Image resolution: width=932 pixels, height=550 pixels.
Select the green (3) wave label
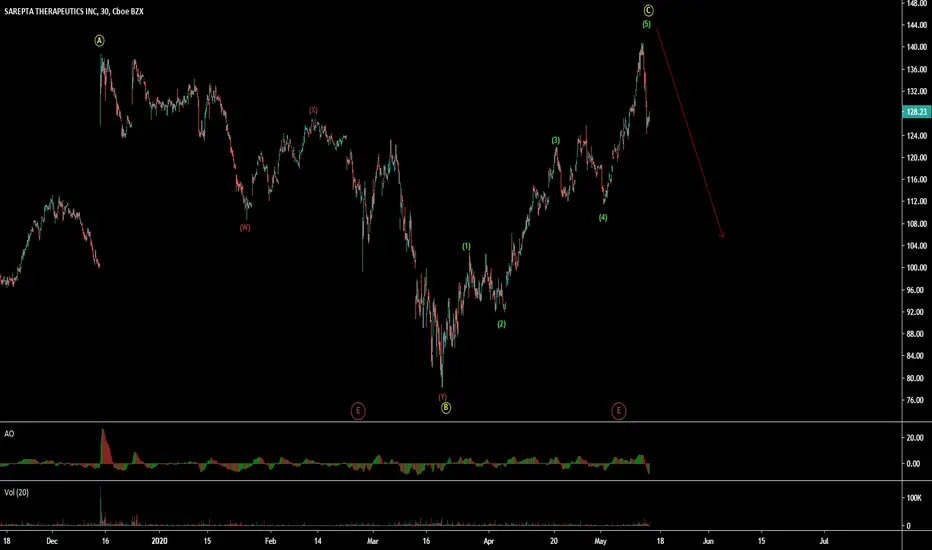[x=556, y=141]
